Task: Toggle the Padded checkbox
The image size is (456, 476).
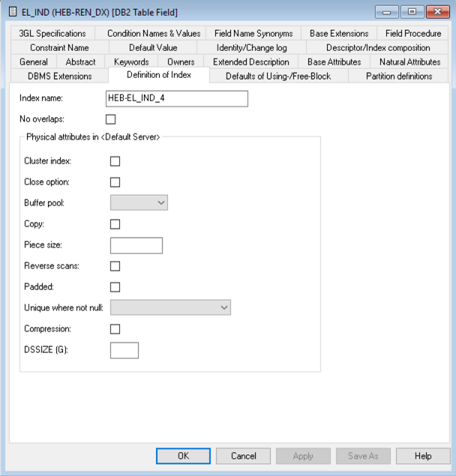Action: [115, 287]
